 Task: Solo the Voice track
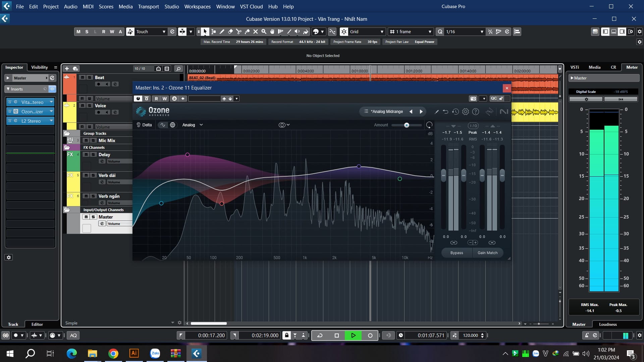tap(89, 106)
